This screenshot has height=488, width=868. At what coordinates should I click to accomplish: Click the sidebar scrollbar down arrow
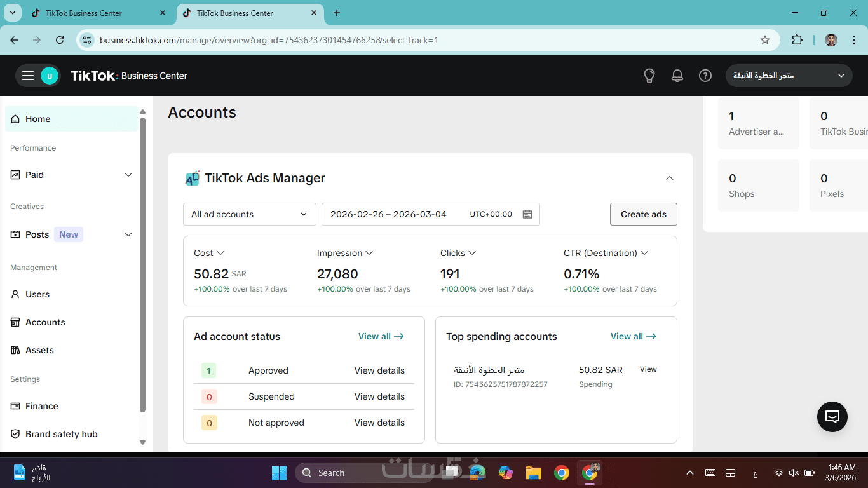coord(142,442)
